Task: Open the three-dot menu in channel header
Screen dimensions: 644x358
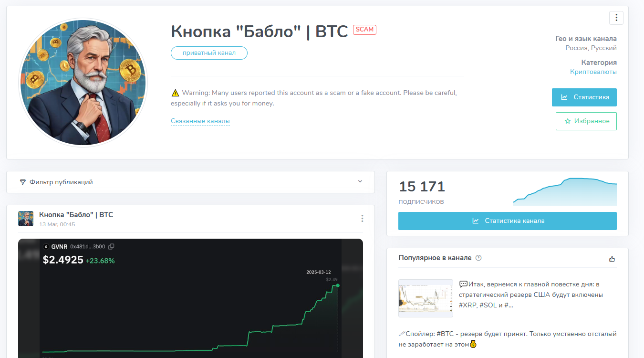Action: tap(616, 18)
